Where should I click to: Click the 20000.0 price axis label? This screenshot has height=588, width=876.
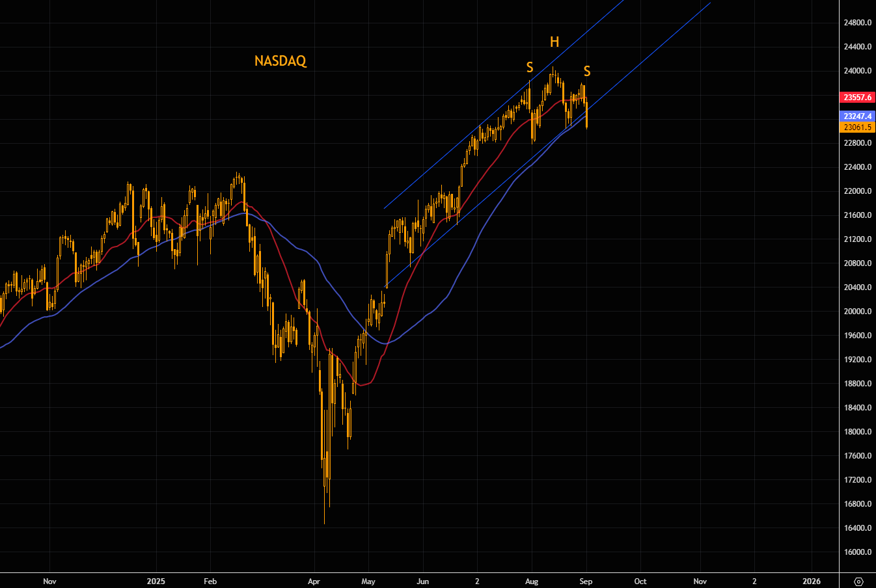pyautogui.click(x=857, y=312)
